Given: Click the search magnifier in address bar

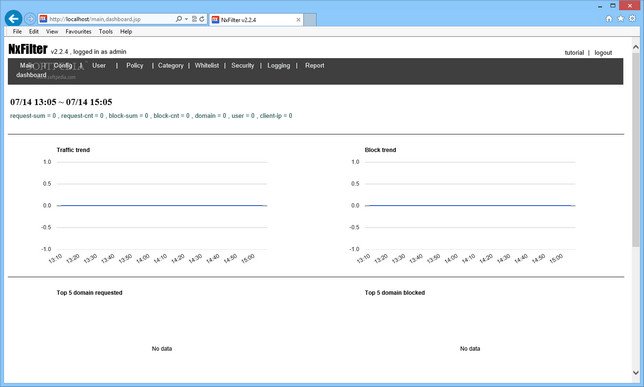Looking at the screenshot, I should (179, 19).
